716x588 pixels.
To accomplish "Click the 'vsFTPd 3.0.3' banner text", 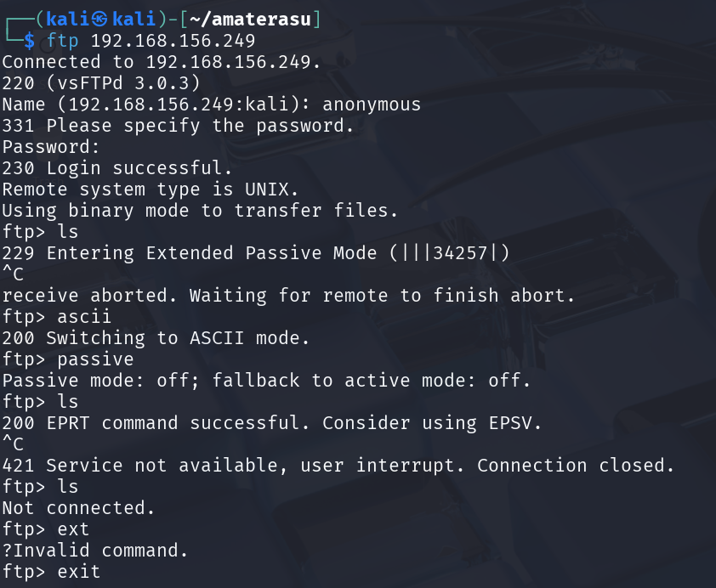I will pos(122,83).
